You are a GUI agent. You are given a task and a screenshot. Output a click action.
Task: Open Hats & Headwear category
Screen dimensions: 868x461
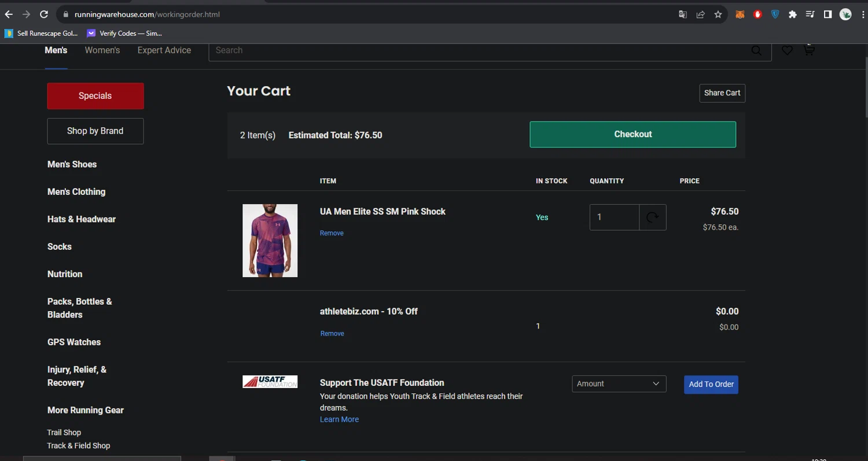(x=82, y=219)
